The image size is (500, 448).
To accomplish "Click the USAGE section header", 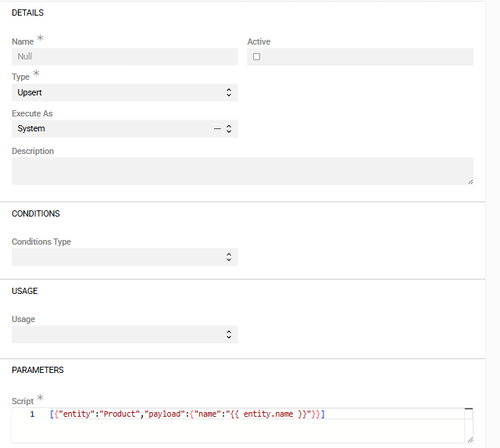I will pyautogui.click(x=25, y=291).
